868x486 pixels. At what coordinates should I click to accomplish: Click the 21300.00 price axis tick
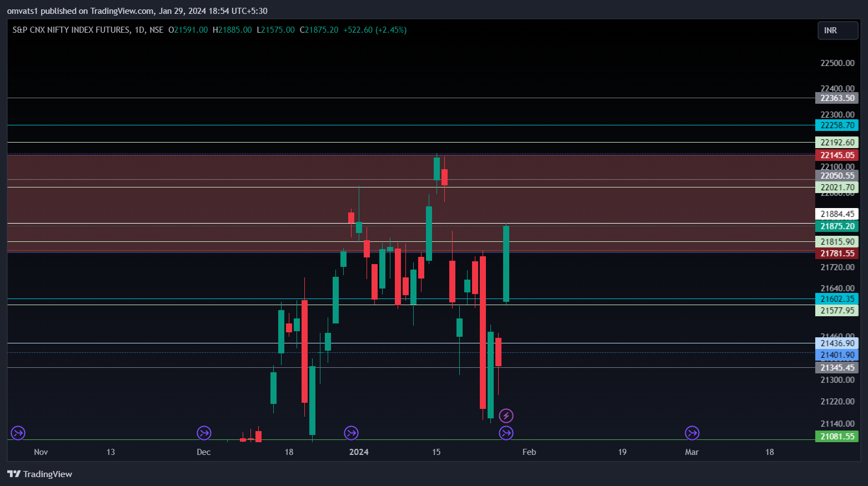point(837,380)
